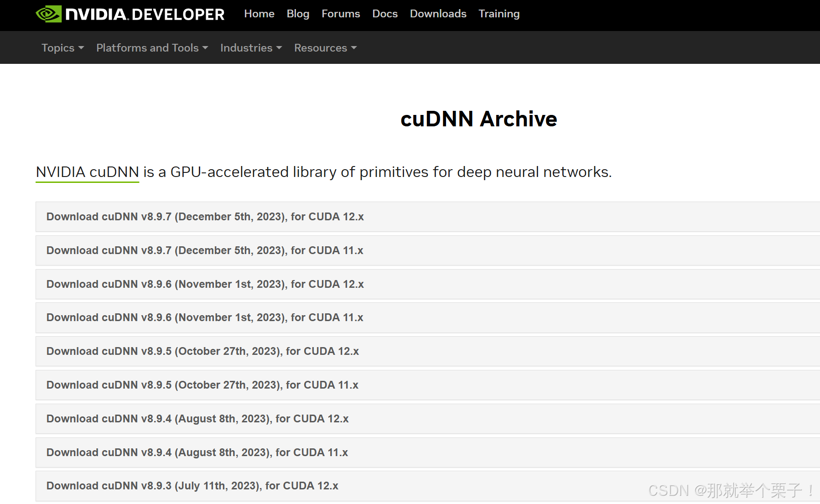
Task: Expand cuDNN v8.9.7 for CUDA 12.x
Action: tap(428, 217)
